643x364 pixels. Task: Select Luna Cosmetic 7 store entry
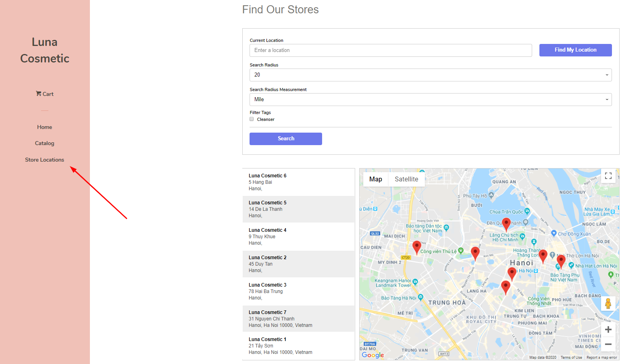point(298,319)
